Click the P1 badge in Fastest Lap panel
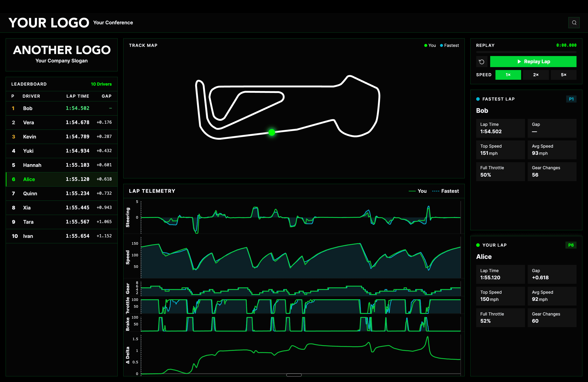Screen dimensions: 588x382 (571, 99)
